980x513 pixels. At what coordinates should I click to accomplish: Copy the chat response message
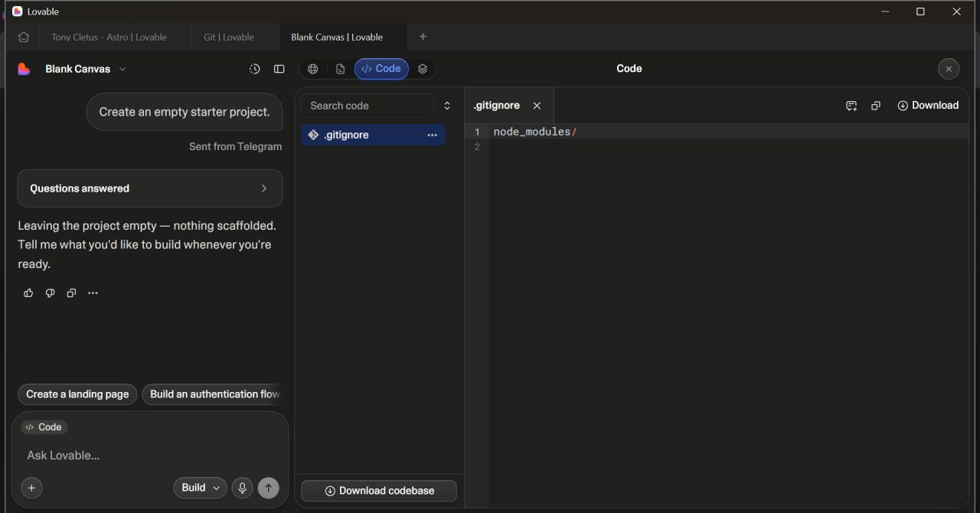(71, 293)
